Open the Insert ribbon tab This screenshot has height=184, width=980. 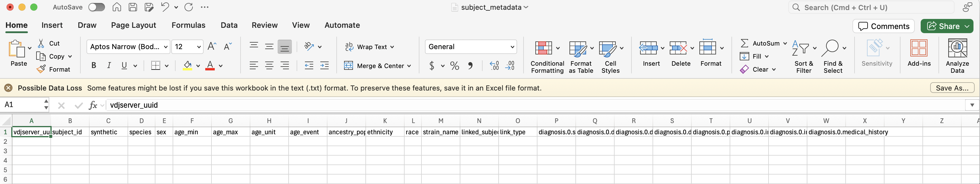click(52, 25)
